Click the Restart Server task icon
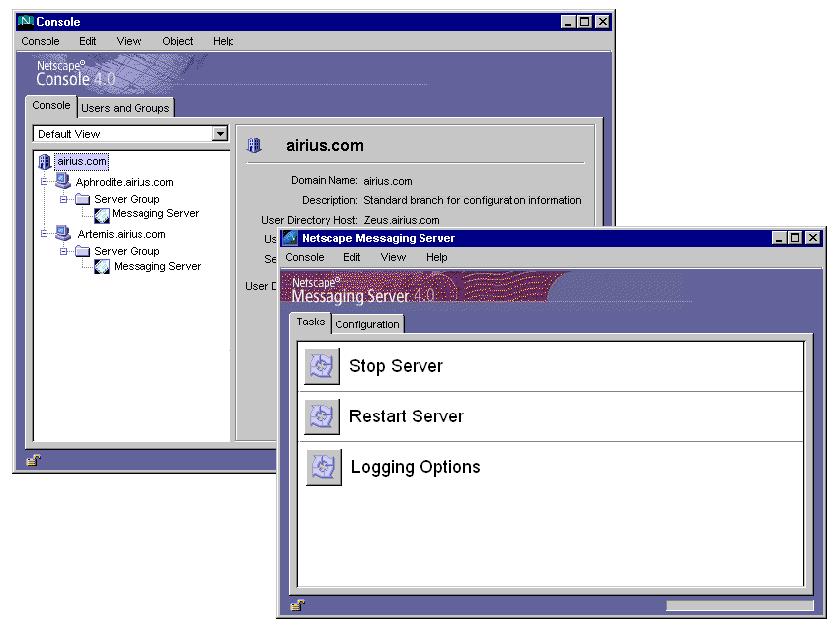This screenshot has height=644, width=840. pos(322,416)
